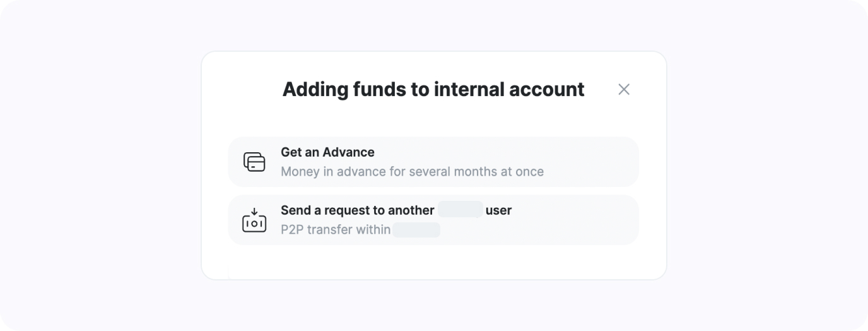Viewport: 868px width, 331px height.
Task: Open the P2P request row
Action: 433,220
